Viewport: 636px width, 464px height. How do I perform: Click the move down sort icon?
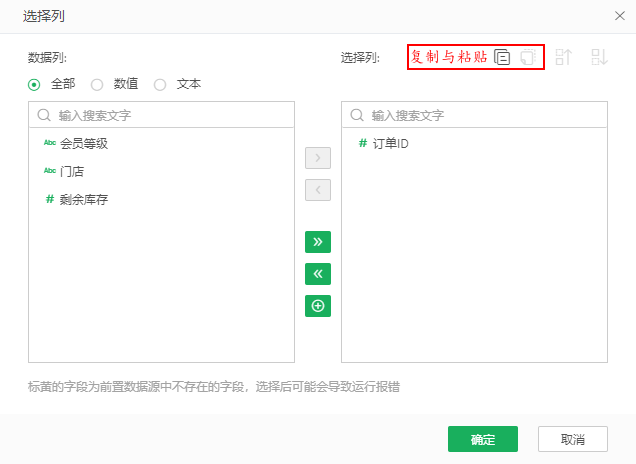(599, 58)
